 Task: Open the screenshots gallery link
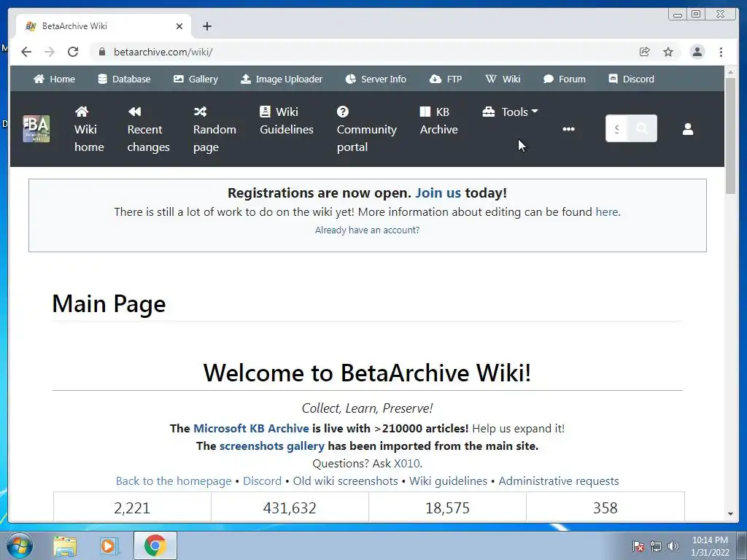(271, 446)
